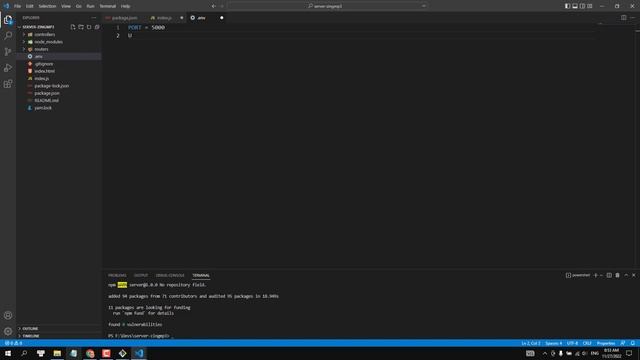Screen dimensions: 640x360
Task: Open editor more actions menu
Action: 632,18
